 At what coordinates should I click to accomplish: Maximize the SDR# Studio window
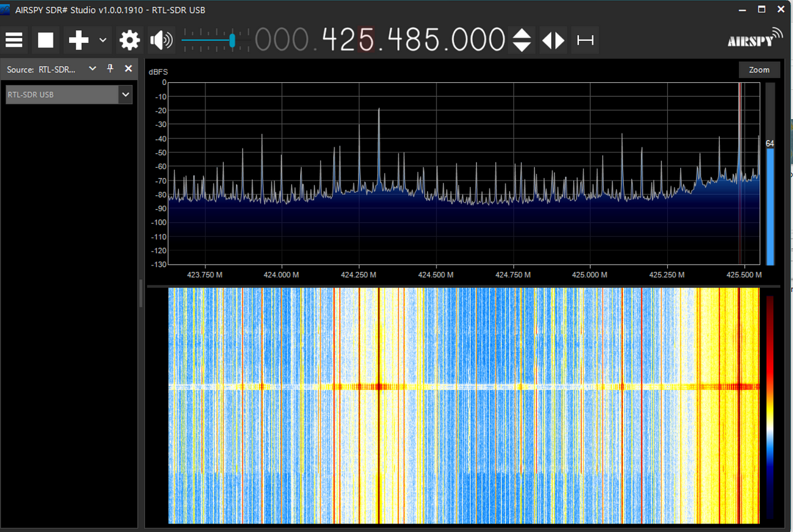[761, 10]
